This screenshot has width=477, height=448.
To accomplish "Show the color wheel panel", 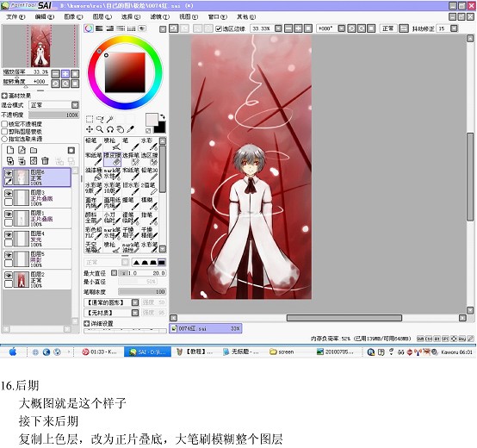I will [89, 28].
